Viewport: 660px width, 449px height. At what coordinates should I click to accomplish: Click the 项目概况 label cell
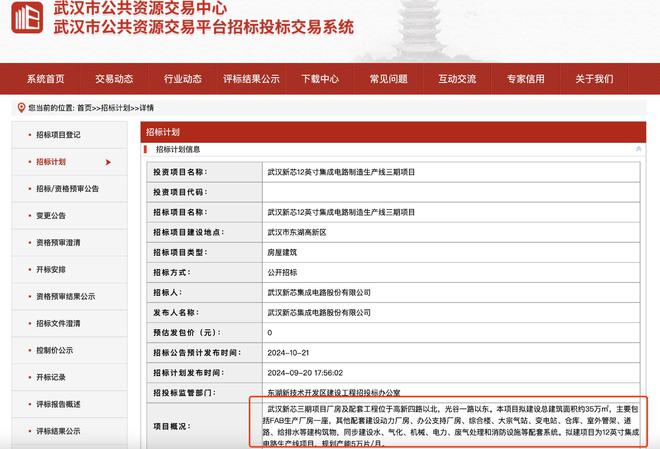[x=205, y=426]
